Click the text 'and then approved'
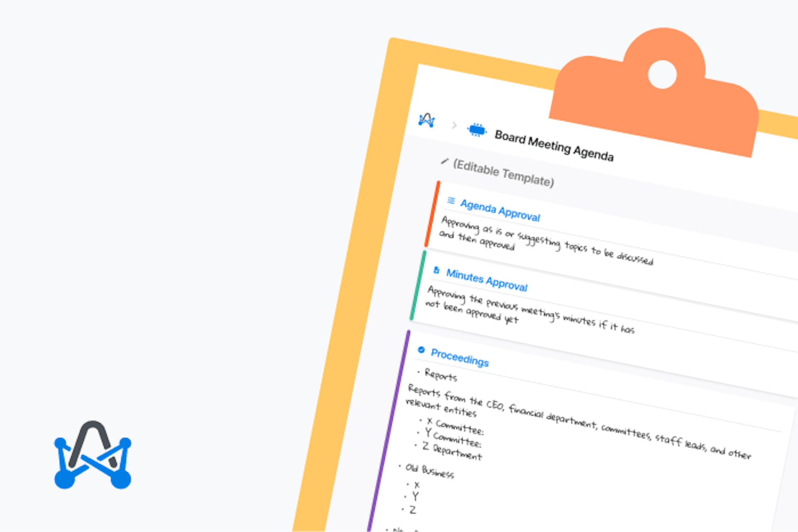The width and height of the screenshot is (798, 532). point(477,240)
